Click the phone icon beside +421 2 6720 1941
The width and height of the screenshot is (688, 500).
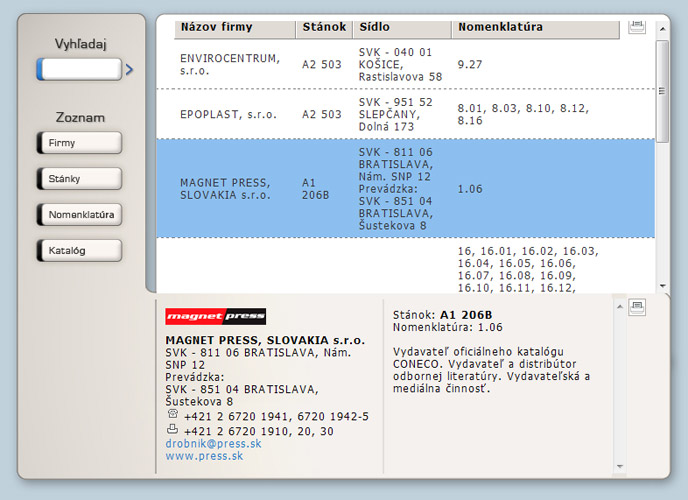pyautogui.click(x=172, y=413)
